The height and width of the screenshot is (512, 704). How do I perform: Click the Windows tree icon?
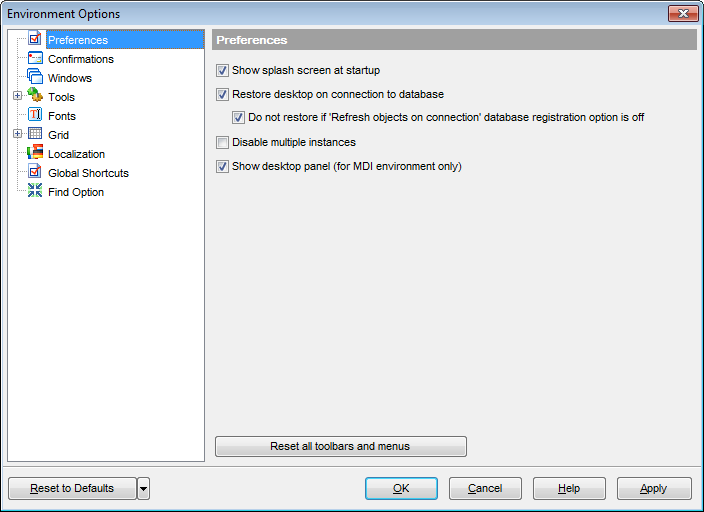[x=35, y=77]
